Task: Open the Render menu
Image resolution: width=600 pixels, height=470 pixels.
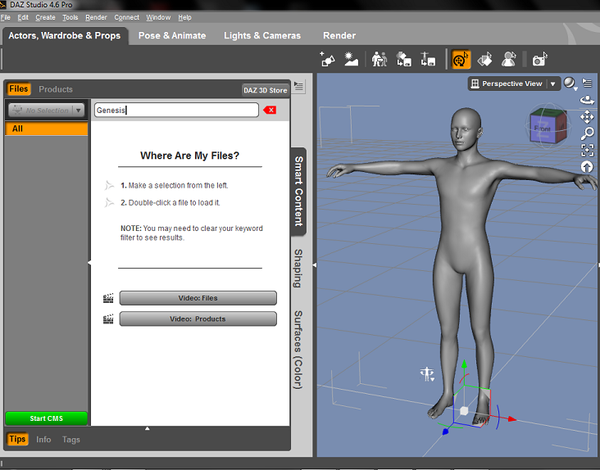Action: coord(96,18)
